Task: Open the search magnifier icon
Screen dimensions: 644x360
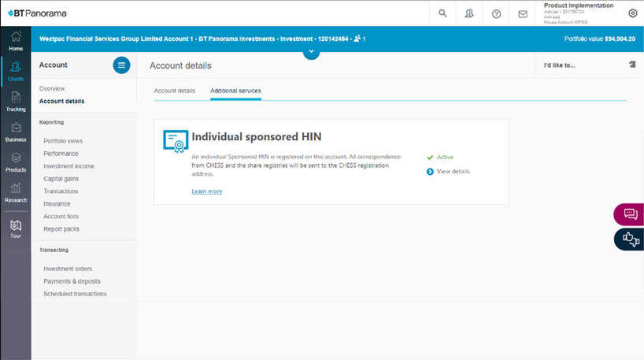Action: point(442,13)
